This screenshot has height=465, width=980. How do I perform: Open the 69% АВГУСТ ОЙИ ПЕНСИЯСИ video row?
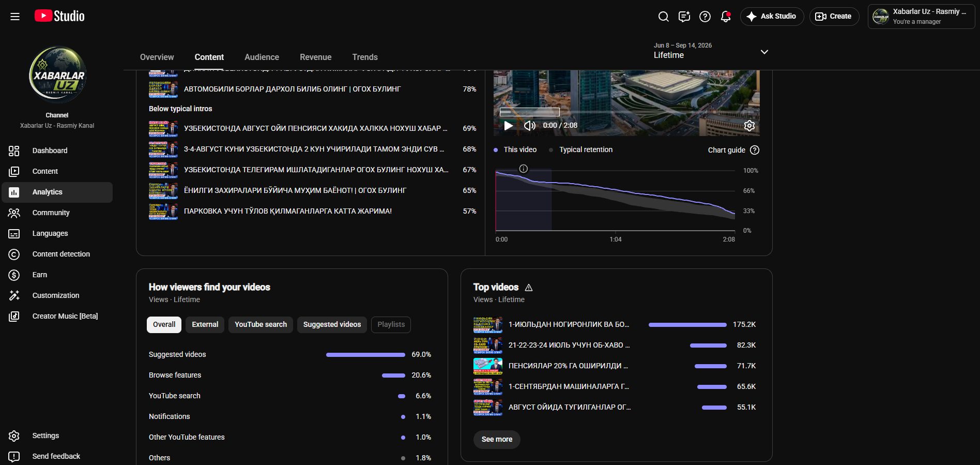(x=312, y=128)
